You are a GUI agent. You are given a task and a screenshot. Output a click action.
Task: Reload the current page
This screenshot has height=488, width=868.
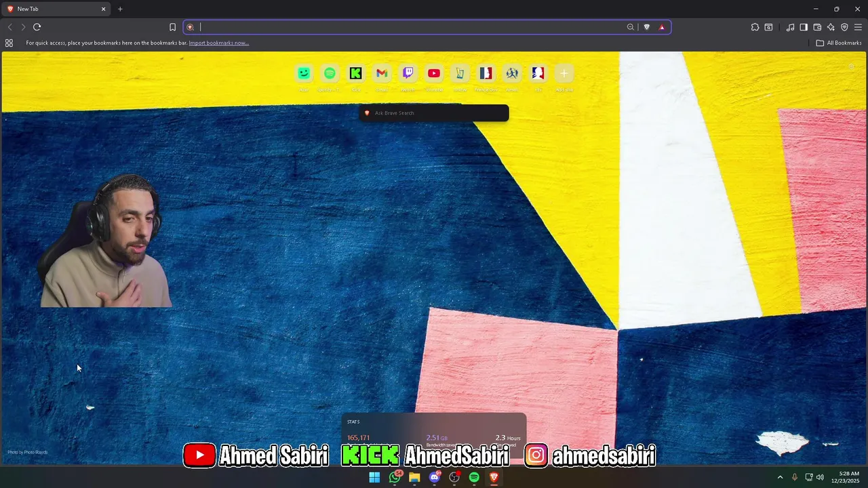tap(37, 27)
